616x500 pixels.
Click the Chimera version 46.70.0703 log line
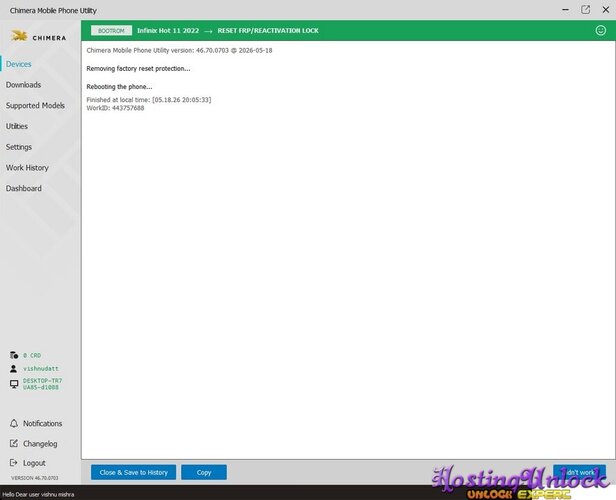[x=179, y=51]
